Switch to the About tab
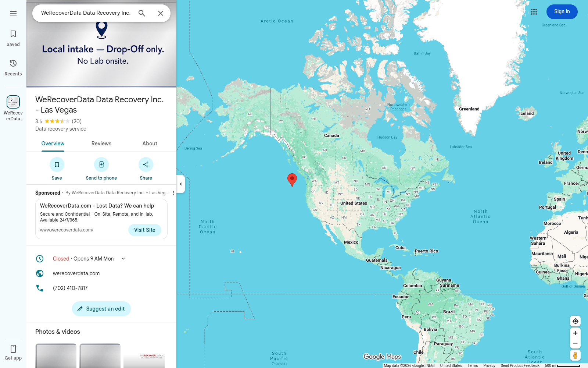The height and width of the screenshot is (368, 588). 150,144
